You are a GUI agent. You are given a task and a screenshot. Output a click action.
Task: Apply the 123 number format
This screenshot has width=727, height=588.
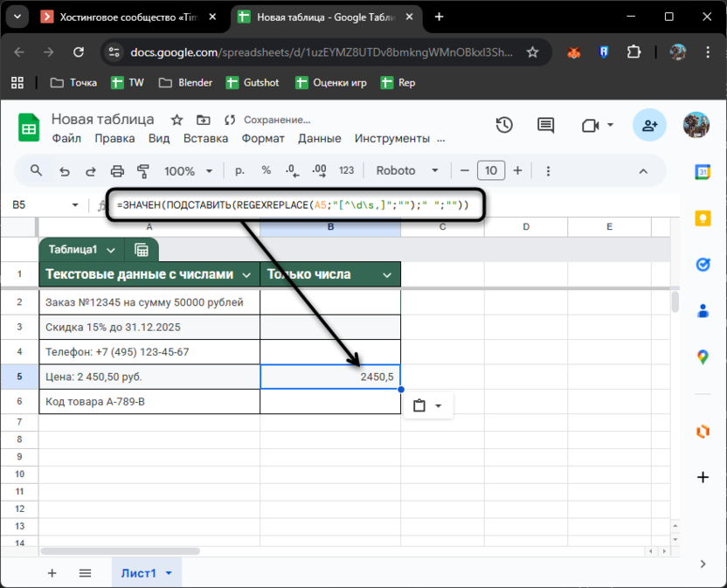(x=344, y=171)
